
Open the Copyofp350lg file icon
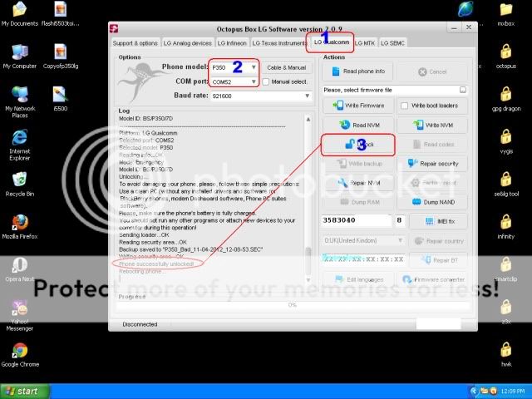[61, 57]
